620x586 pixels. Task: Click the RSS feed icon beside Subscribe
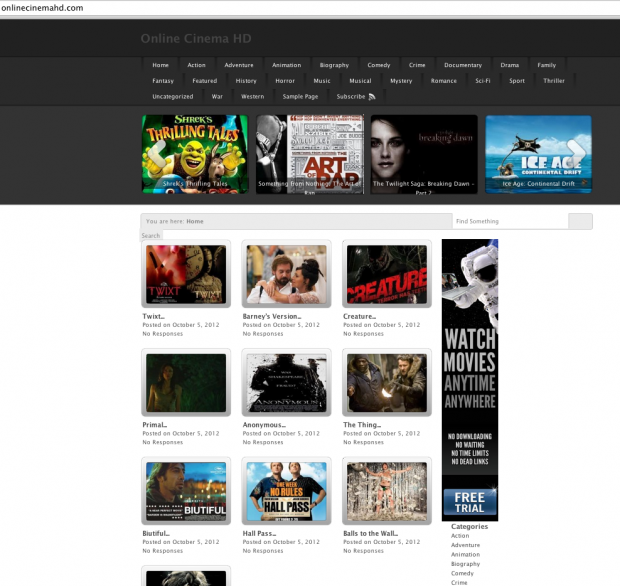click(x=372, y=96)
